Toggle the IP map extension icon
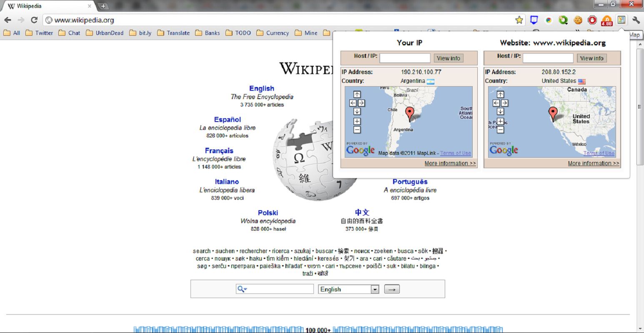This screenshot has width=644, height=333. pyautogui.click(x=621, y=20)
